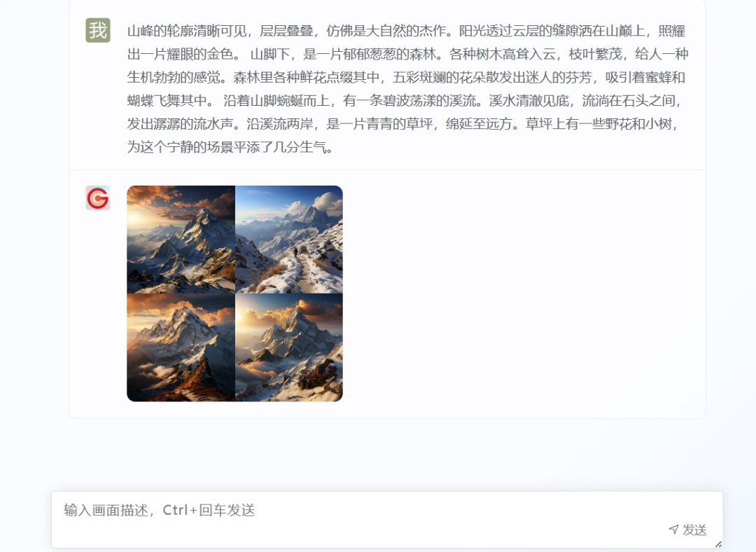The width and height of the screenshot is (756, 552).
Task: Open the bottom-left golden peak image
Action: (181, 347)
